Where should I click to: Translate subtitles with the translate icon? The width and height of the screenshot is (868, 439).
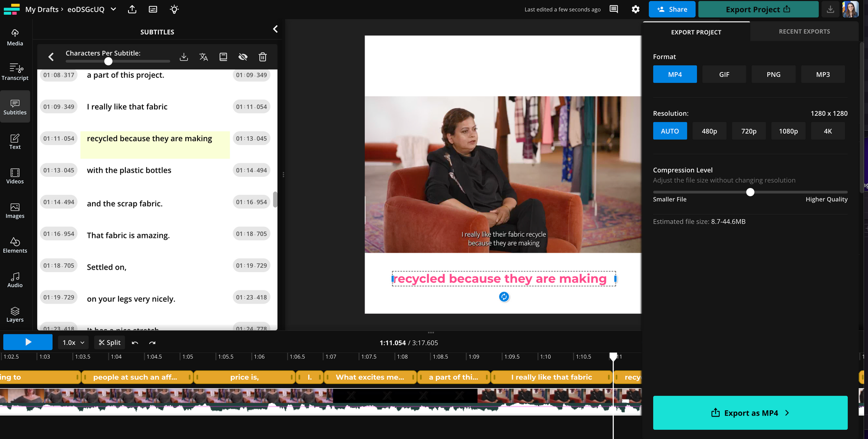pyautogui.click(x=203, y=56)
